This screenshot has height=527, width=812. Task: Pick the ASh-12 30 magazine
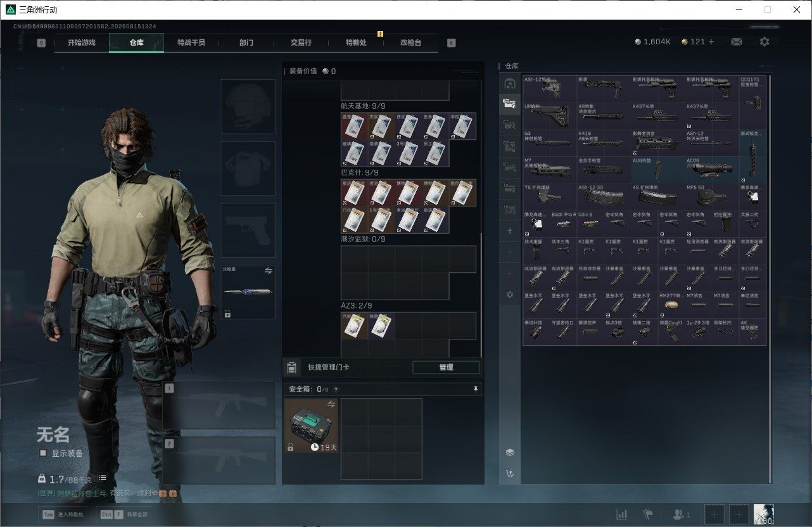click(x=604, y=197)
